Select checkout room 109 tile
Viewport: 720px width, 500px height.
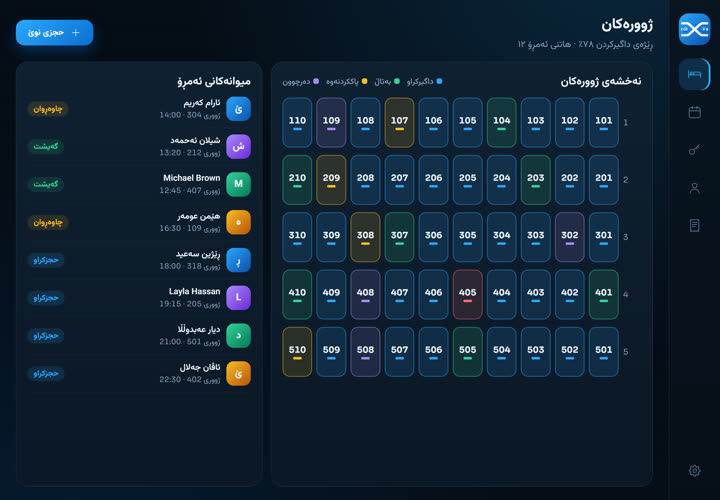click(331, 123)
